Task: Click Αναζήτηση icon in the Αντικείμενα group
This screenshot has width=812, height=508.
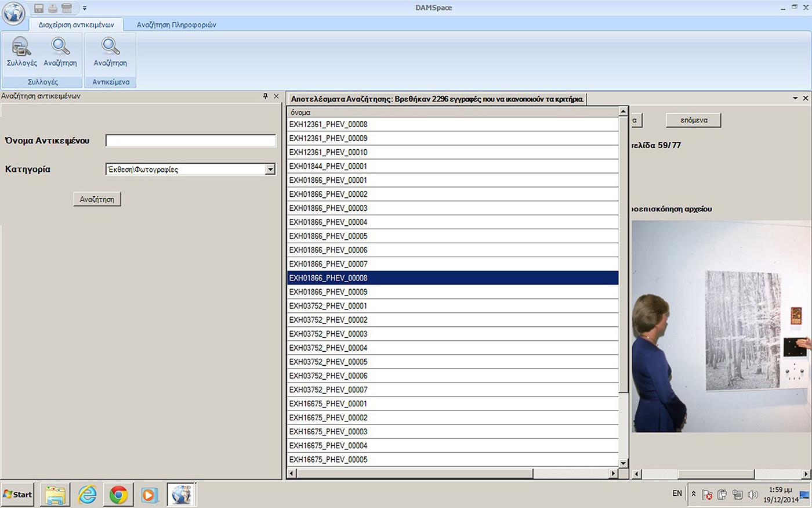Action: (110, 52)
